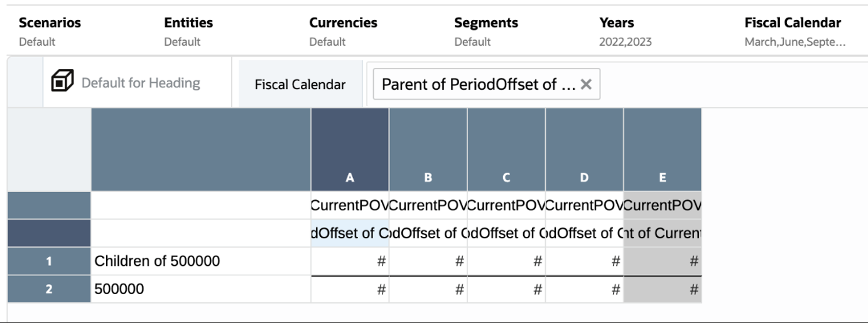
Task: Select the Fiscal Calendar dimension tab
Action: 300,84
